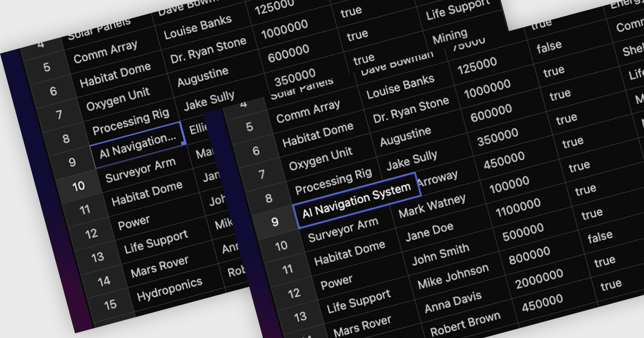The image size is (644, 338).
Task: Click the Comm Array cell in the front grid
Action: pos(308,112)
